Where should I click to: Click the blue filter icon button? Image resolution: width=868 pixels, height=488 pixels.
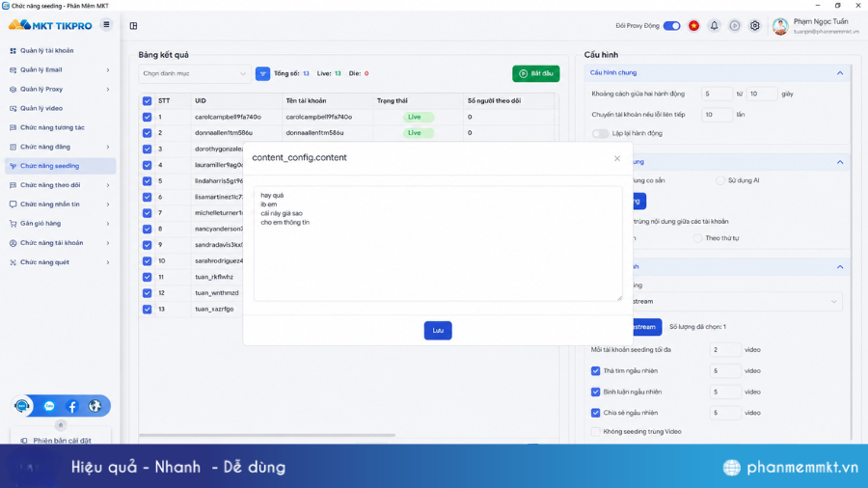[x=262, y=73]
